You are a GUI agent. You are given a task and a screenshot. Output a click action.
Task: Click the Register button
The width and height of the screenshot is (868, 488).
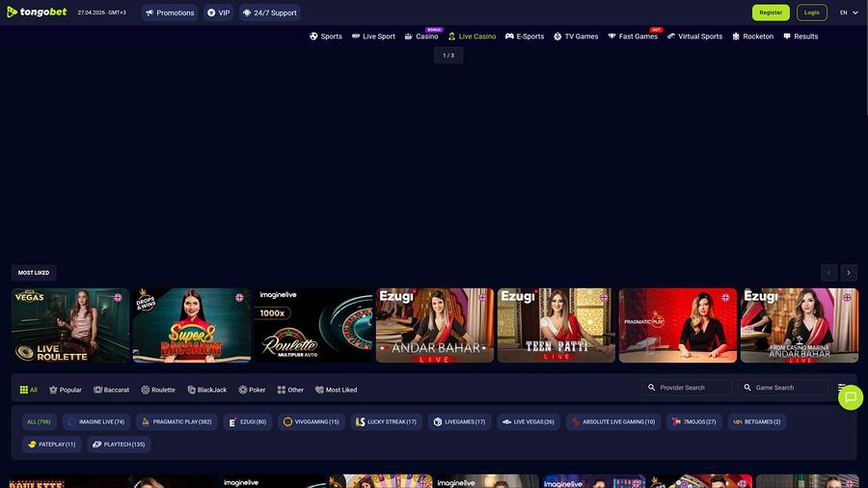(x=771, y=13)
